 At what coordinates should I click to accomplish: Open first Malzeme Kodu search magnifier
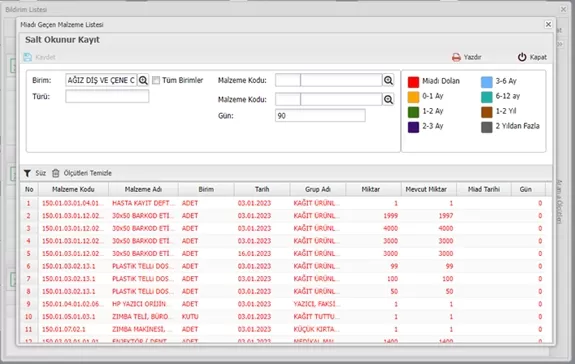(x=388, y=80)
